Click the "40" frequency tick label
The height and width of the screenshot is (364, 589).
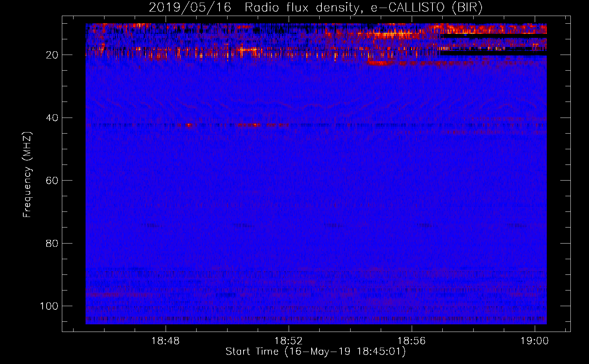click(x=52, y=118)
